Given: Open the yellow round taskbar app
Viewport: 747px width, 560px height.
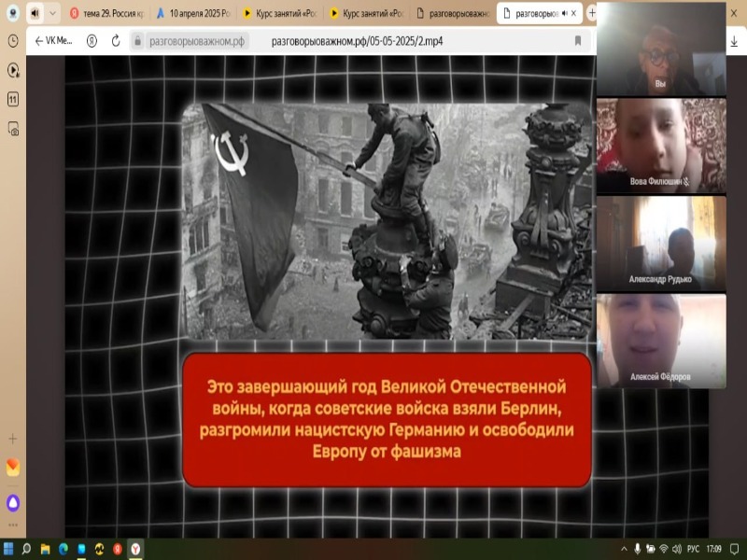Looking at the screenshot, I should 100,549.
